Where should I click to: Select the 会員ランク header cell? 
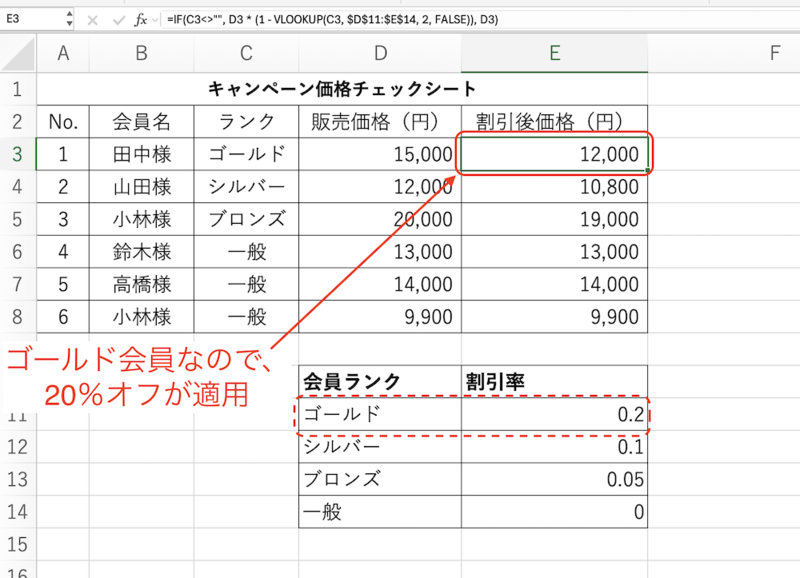pos(379,382)
